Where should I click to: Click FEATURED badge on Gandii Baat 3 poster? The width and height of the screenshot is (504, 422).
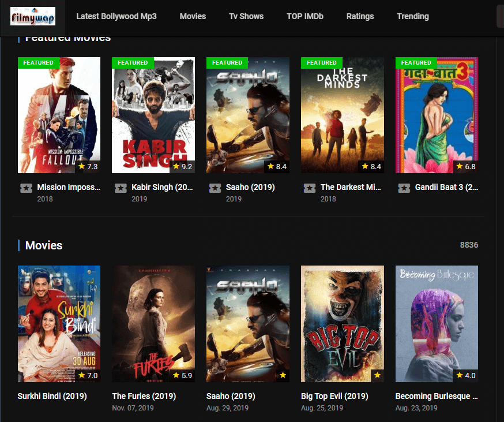coord(416,63)
